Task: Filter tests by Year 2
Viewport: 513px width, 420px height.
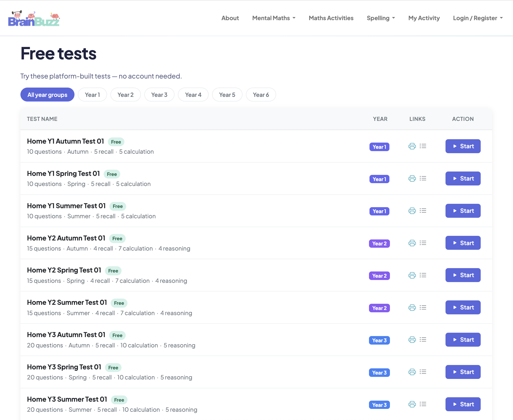Action: pos(125,95)
